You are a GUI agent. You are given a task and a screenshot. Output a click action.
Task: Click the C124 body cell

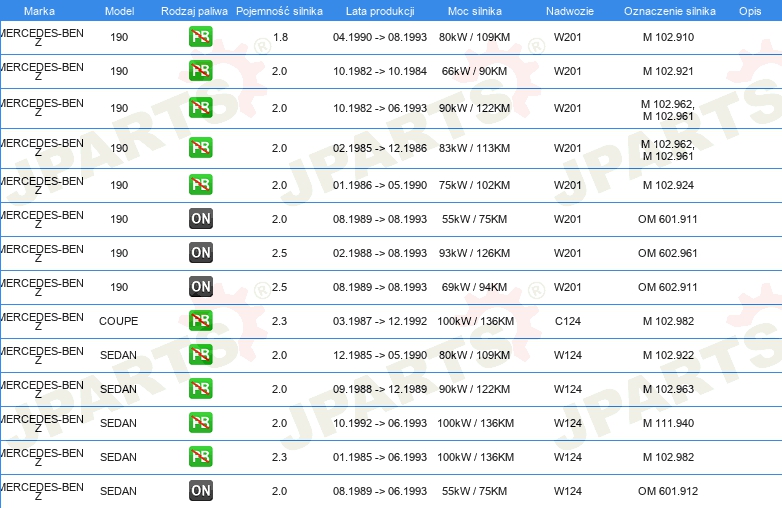(568, 321)
